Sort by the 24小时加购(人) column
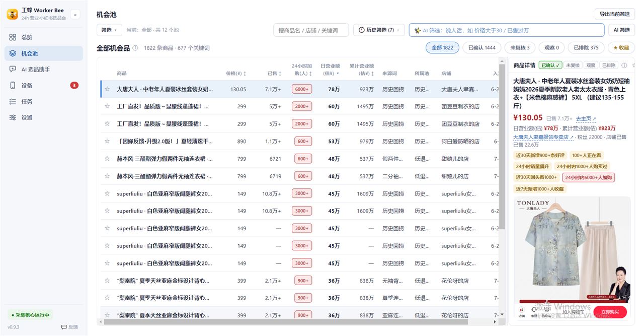The image size is (644, 336). 302,70
